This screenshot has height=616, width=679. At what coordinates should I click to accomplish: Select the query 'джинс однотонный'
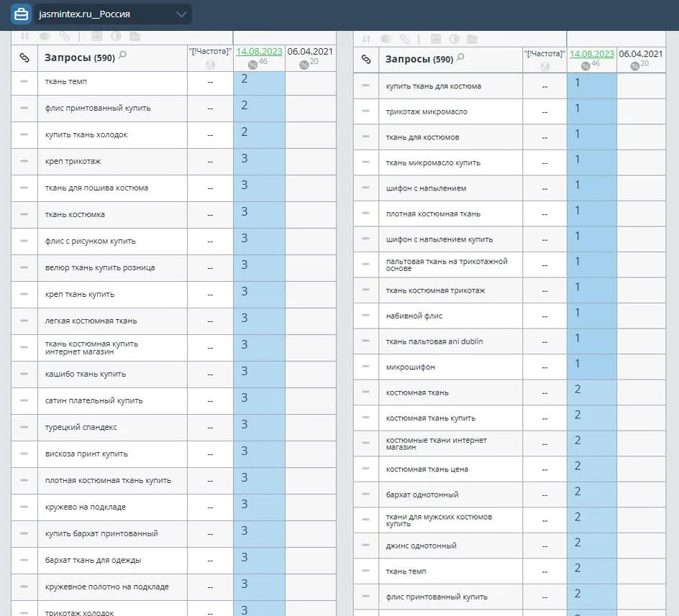point(421,546)
